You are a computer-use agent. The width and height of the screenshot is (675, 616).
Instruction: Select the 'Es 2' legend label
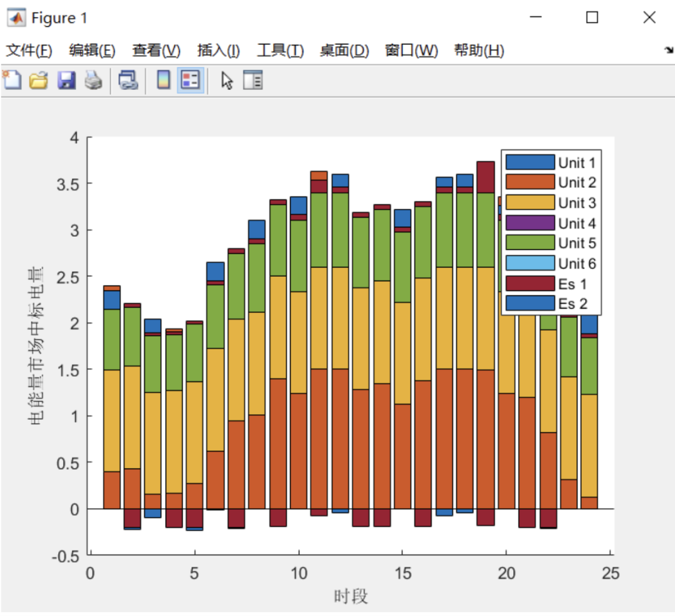(572, 304)
